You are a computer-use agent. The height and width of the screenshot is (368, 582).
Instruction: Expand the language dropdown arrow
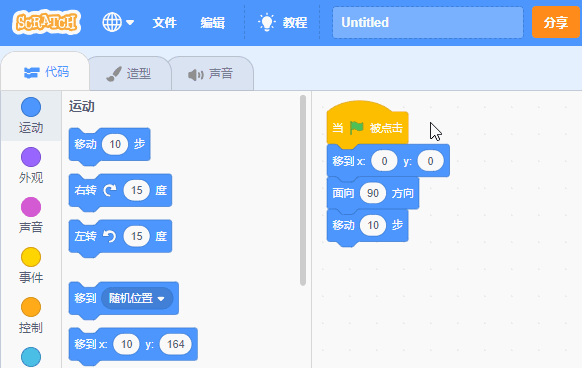(x=130, y=23)
